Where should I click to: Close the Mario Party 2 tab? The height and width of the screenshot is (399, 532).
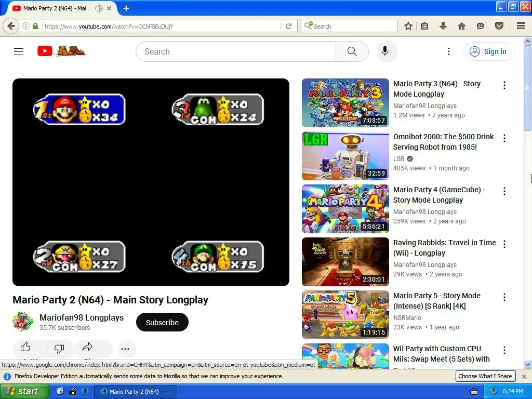coord(109,8)
